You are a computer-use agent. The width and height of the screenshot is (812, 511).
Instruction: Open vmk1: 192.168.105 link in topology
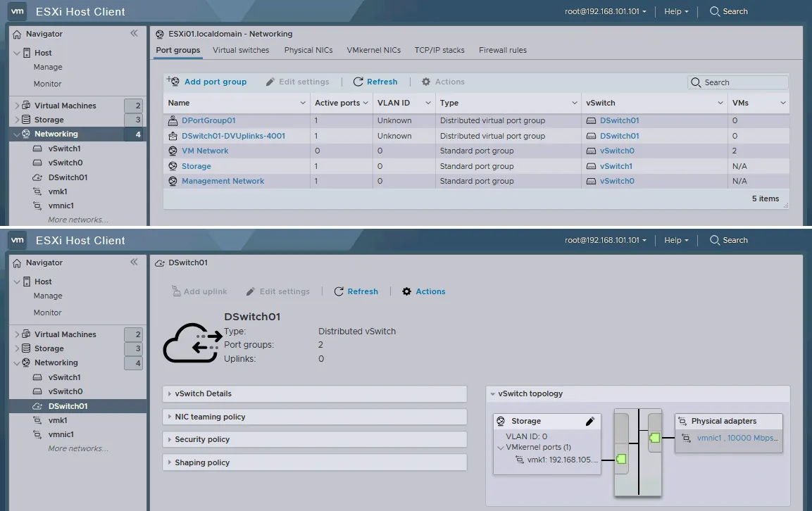tap(563, 460)
